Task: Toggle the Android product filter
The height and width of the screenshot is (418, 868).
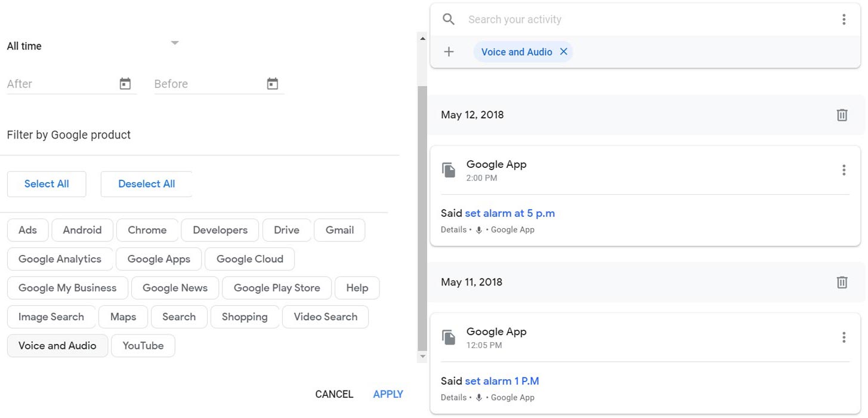Action: pos(82,230)
